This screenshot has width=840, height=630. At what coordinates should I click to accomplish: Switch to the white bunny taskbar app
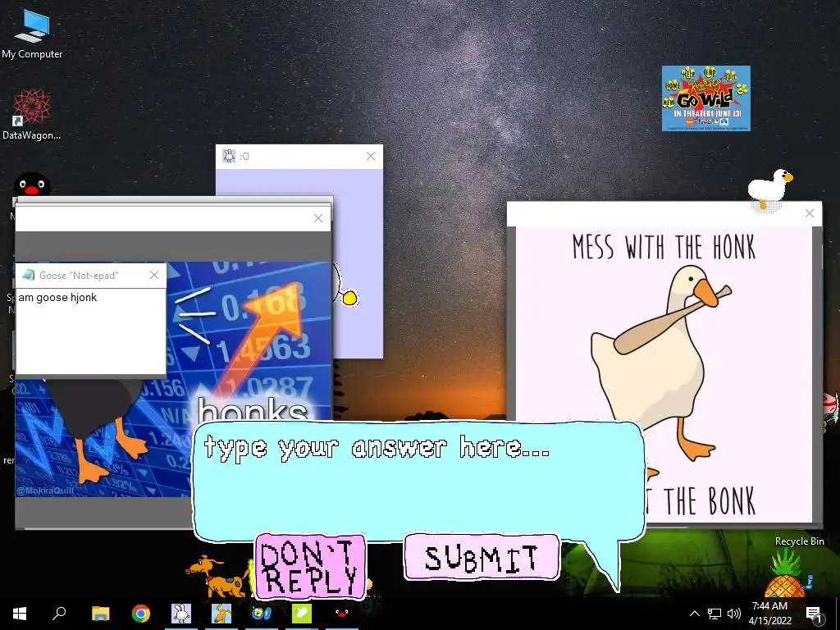(181, 614)
